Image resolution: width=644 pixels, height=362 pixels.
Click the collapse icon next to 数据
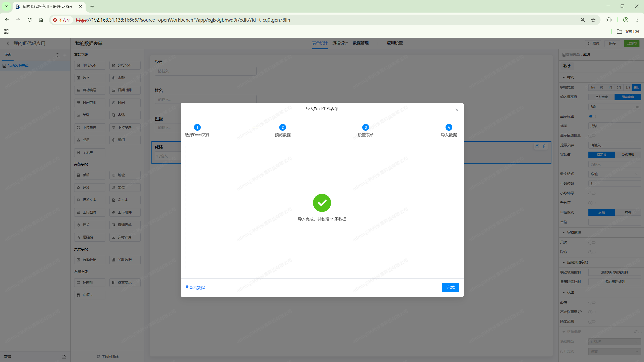tap(64, 356)
